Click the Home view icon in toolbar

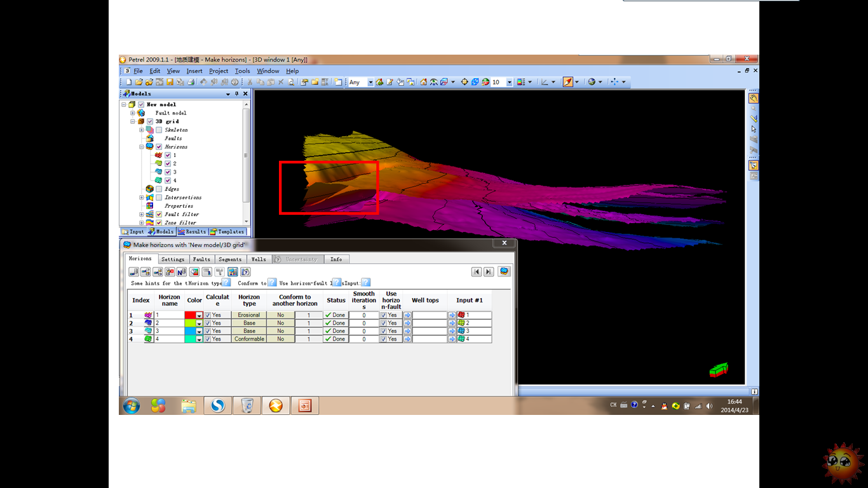coord(423,82)
